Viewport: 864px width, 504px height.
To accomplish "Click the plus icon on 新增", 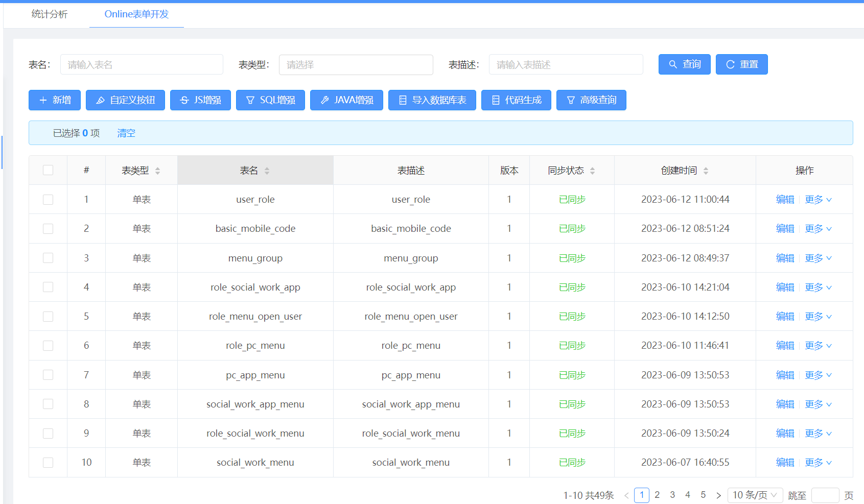I will tap(43, 100).
